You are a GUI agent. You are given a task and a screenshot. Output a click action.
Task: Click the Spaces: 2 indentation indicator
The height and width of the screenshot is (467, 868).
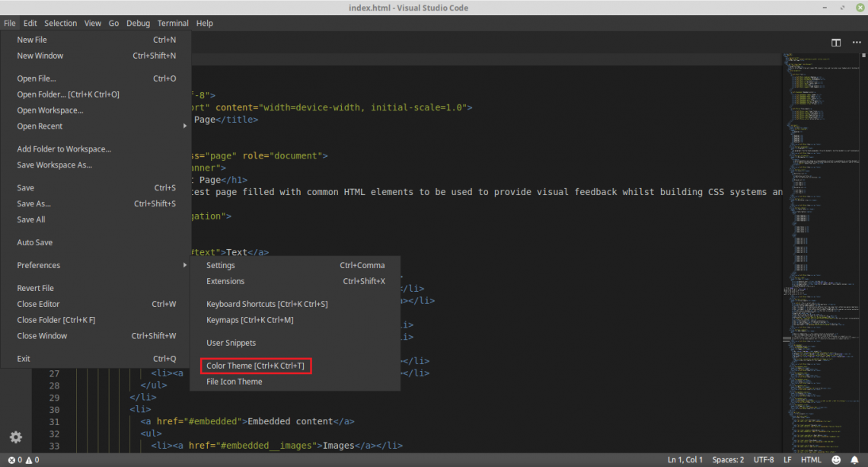[x=728, y=460]
